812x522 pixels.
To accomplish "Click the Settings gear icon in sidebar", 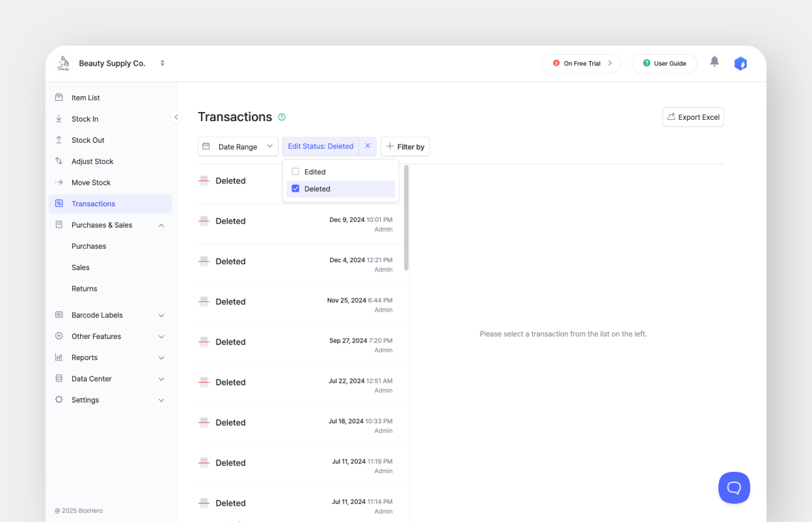I will click(59, 400).
